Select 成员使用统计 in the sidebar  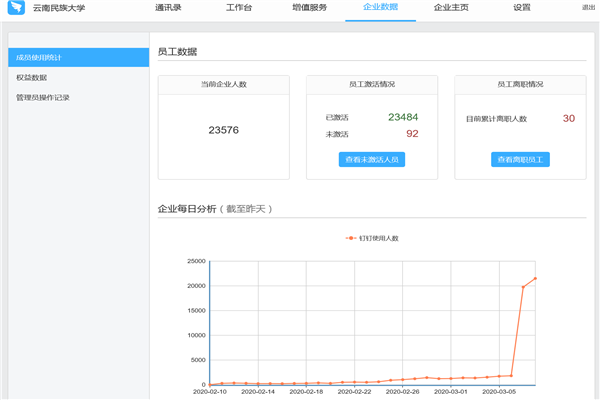(x=78, y=57)
